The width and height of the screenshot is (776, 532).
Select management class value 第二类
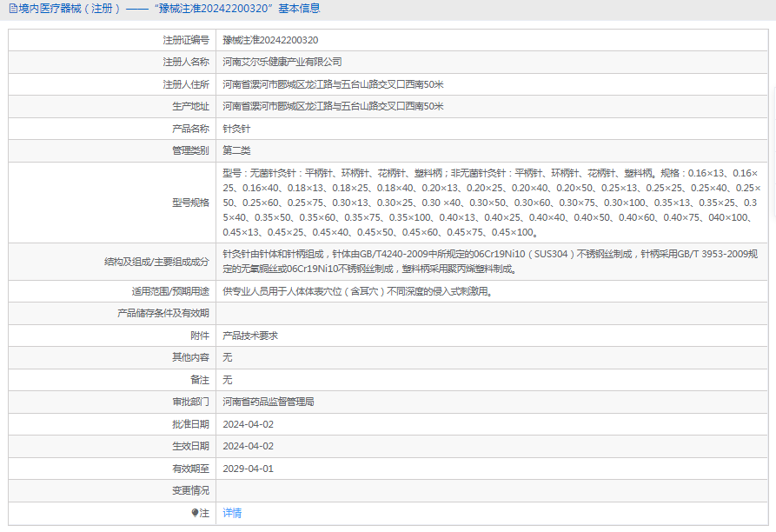[236, 150]
